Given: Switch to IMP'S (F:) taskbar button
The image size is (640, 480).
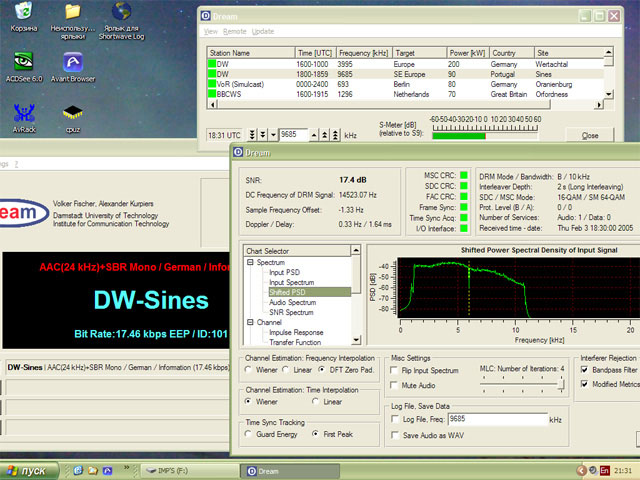Looking at the screenshot, I should [189, 471].
